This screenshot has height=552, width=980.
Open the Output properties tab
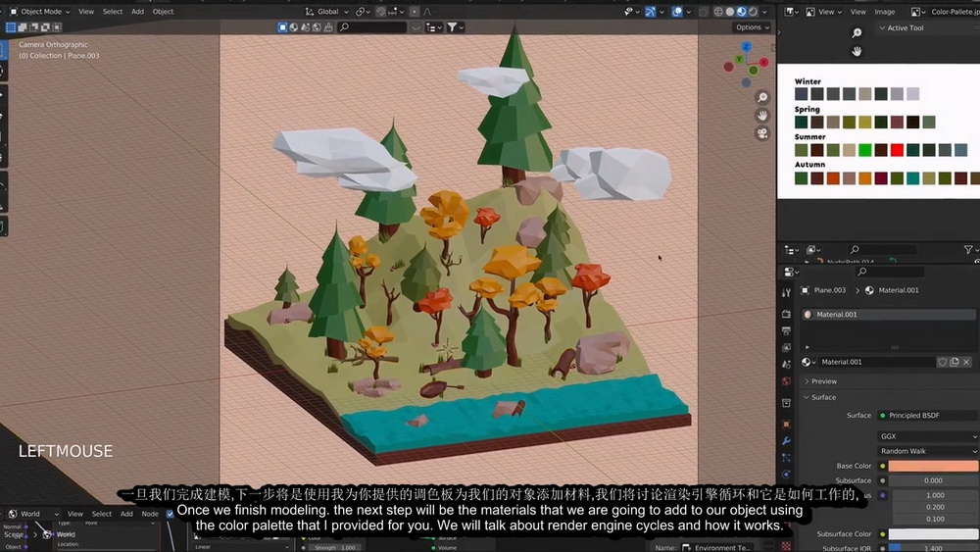point(786,330)
